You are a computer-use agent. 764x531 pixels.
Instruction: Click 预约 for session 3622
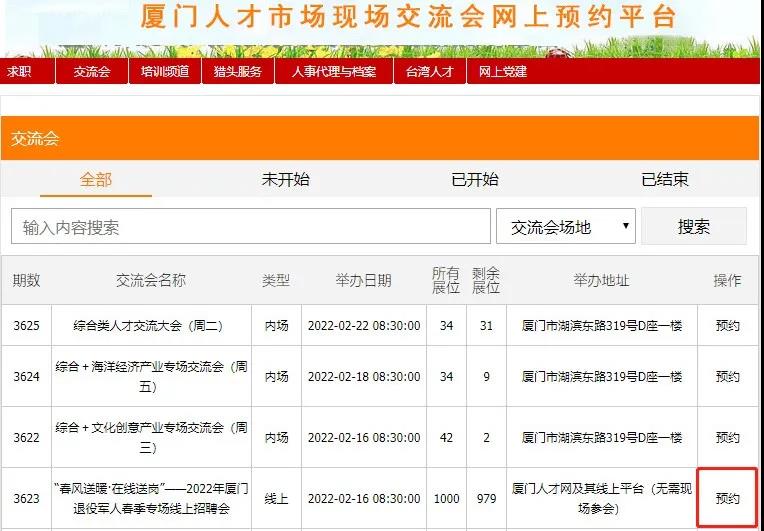[x=727, y=438]
